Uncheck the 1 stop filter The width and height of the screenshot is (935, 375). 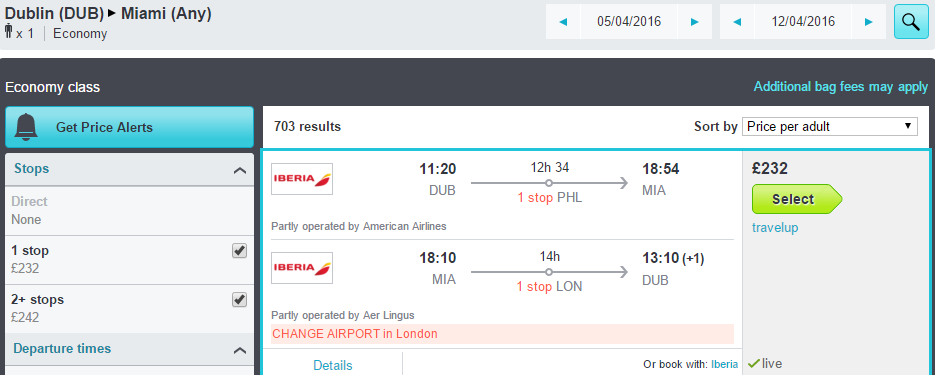(x=239, y=251)
